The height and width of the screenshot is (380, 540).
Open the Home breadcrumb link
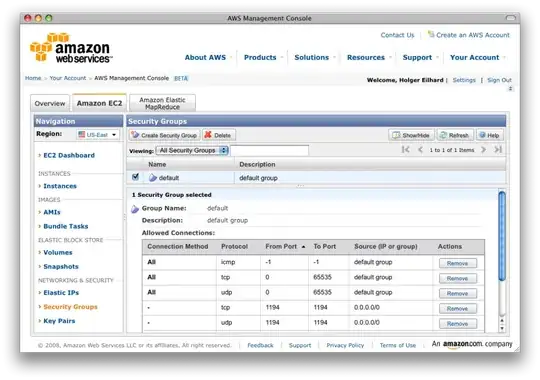tap(33, 78)
